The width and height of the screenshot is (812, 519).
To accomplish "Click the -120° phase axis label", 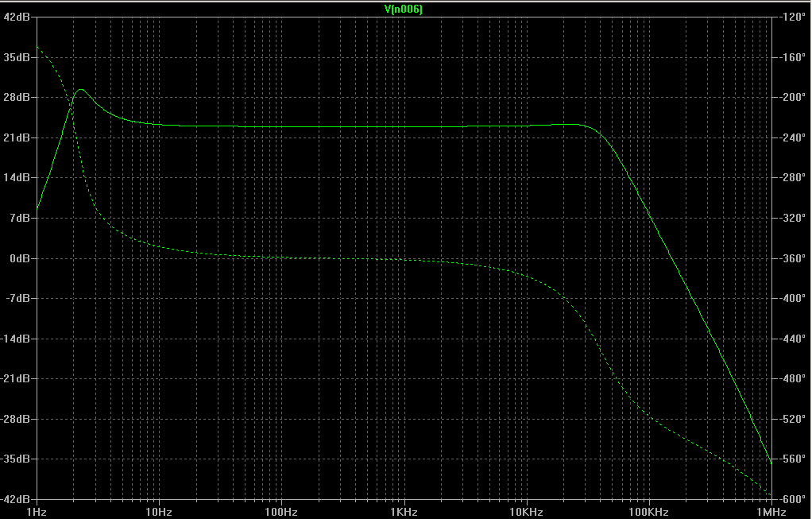I will click(x=793, y=17).
